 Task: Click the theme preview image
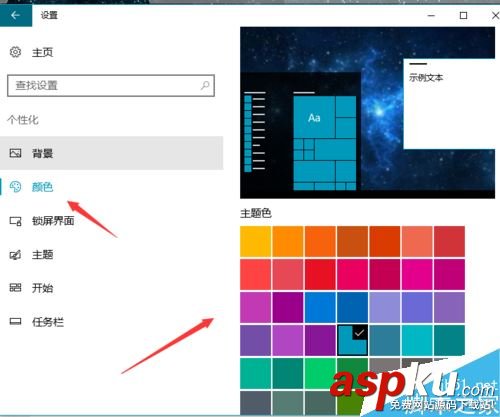point(367,113)
